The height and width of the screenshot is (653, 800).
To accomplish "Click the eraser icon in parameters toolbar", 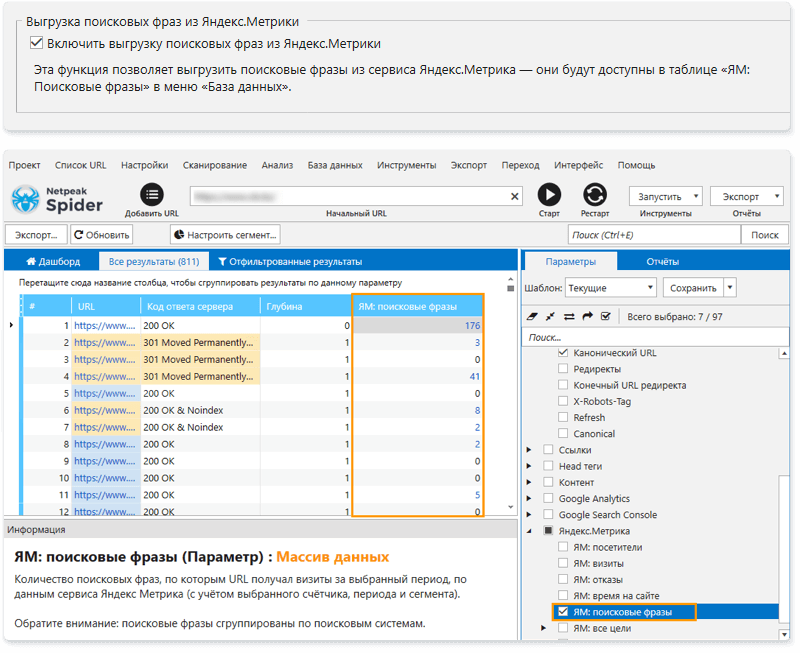I will click(x=532, y=317).
